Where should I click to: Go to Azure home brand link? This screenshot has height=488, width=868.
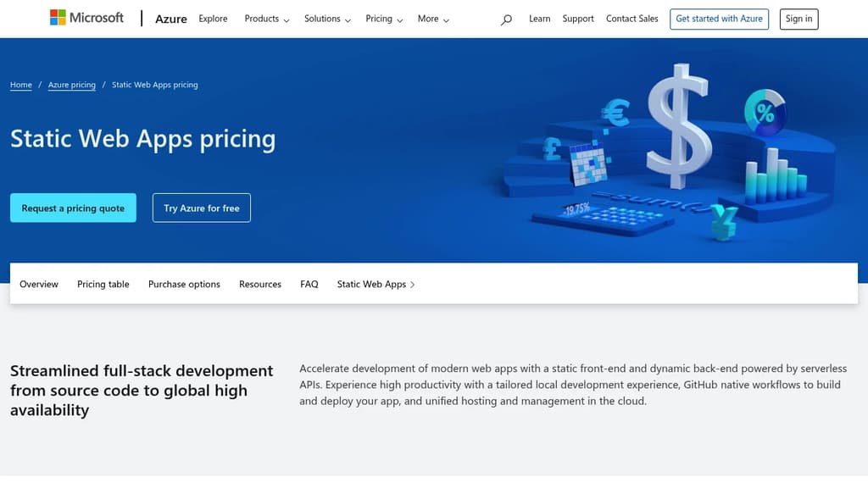coord(171,19)
